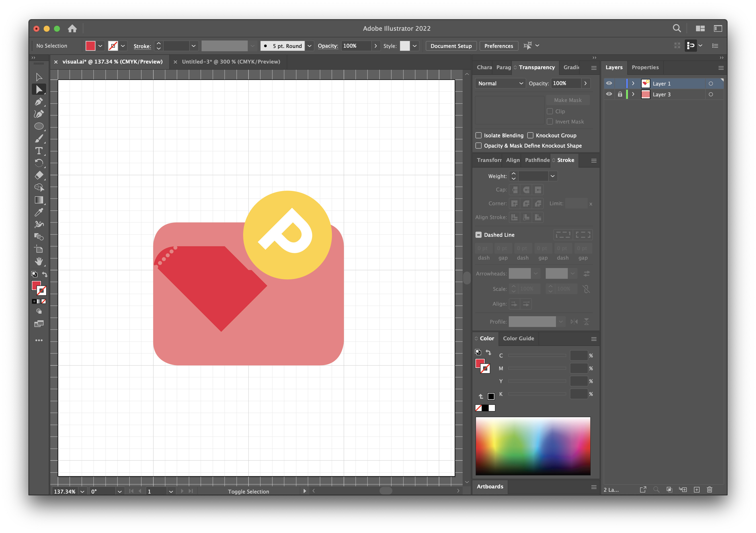Image resolution: width=756 pixels, height=533 pixels.
Task: Select the Ellipse tool
Action: coord(39,126)
